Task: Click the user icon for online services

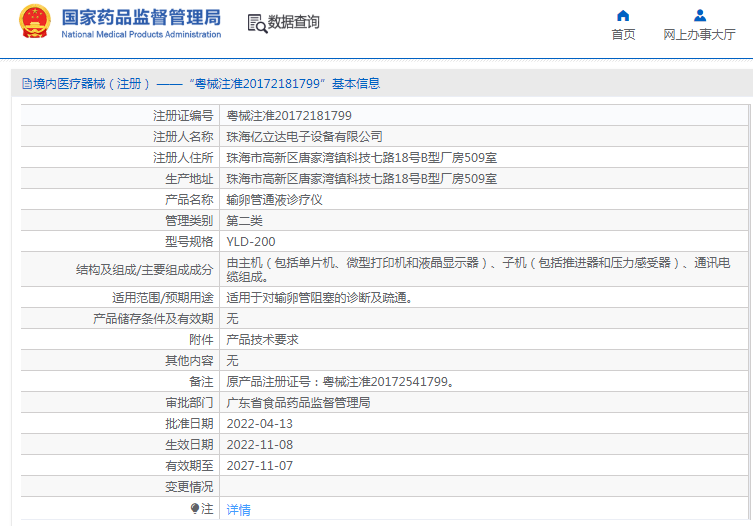Action: tap(700, 15)
